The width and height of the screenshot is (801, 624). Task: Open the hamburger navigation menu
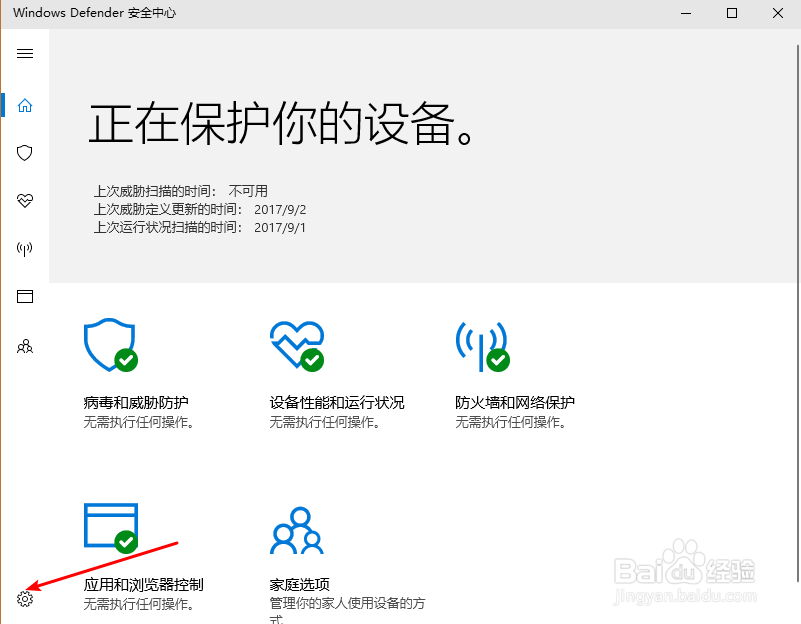point(25,54)
